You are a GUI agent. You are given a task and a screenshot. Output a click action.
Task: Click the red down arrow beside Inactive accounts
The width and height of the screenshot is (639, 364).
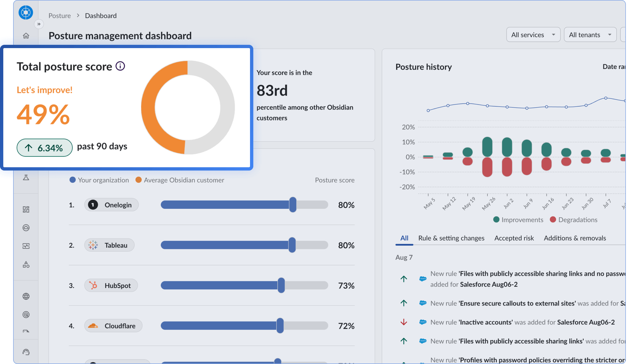pyautogui.click(x=404, y=322)
